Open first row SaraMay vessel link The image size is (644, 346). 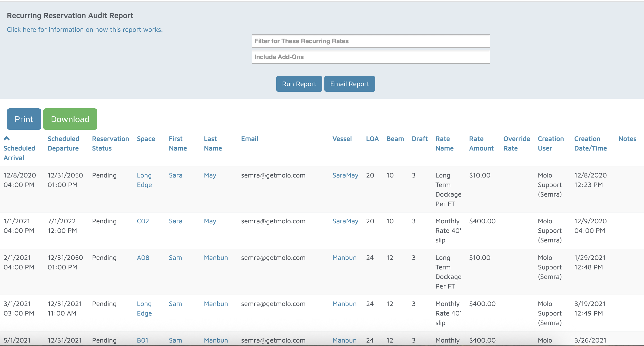point(345,175)
